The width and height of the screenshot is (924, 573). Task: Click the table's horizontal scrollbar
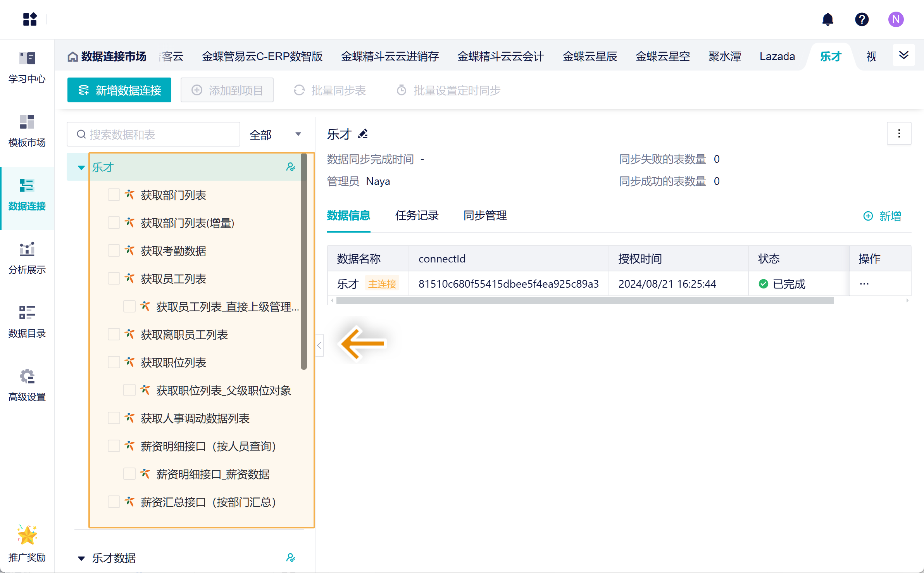584,301
